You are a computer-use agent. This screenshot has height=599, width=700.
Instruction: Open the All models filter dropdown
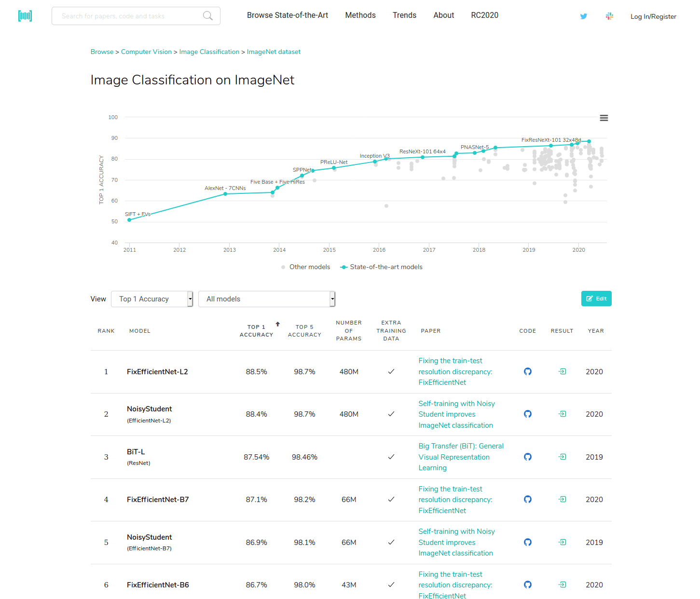click(267, 299)
